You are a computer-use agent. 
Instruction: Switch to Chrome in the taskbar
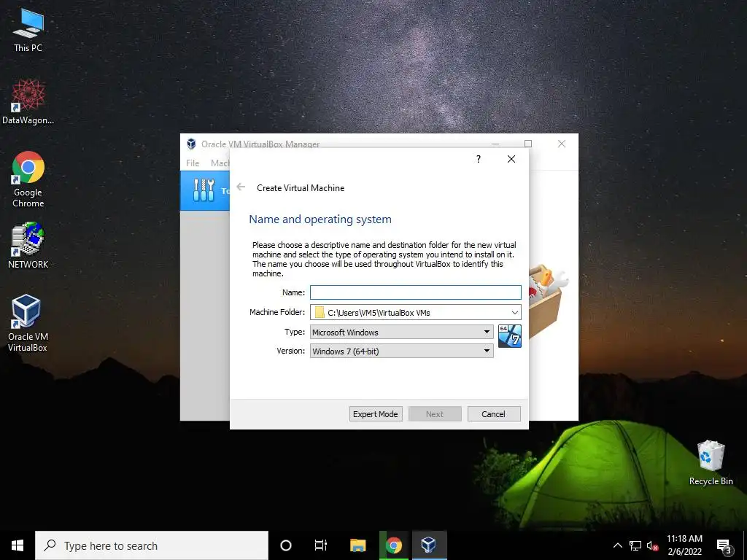[x=393, y=545]
